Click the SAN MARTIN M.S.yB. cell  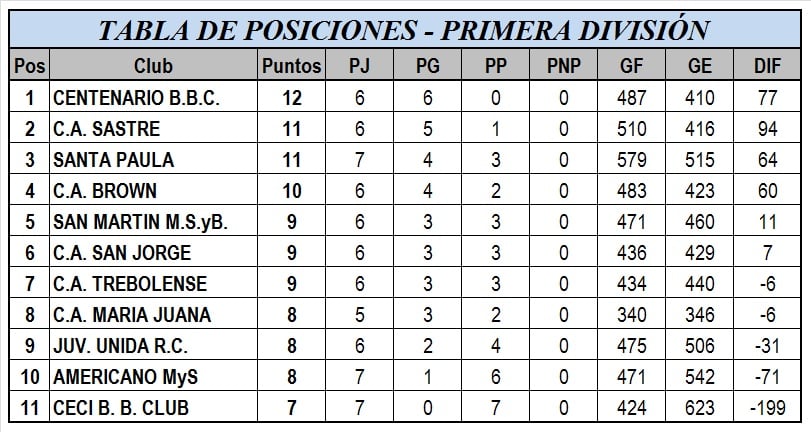coord(140,222)
